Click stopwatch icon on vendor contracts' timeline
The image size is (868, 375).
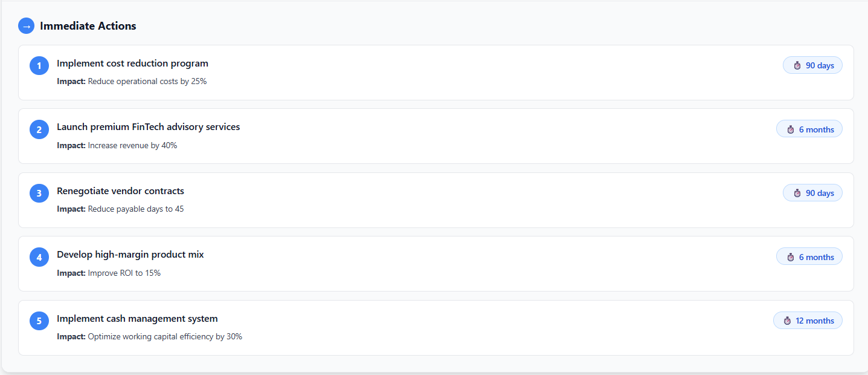[797, 193]
